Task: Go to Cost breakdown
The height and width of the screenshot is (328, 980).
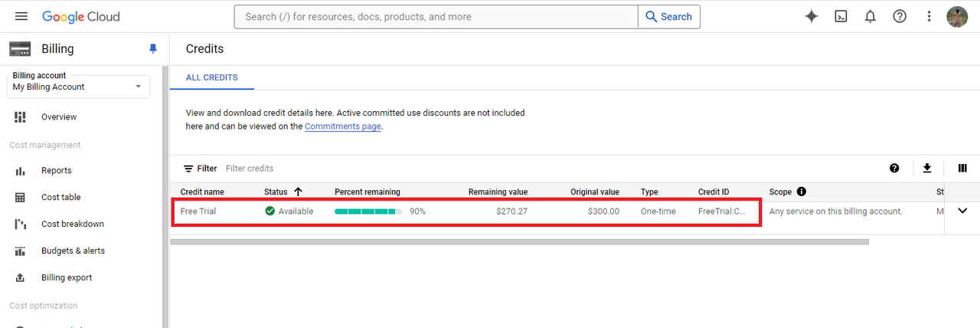Action: 73,224
